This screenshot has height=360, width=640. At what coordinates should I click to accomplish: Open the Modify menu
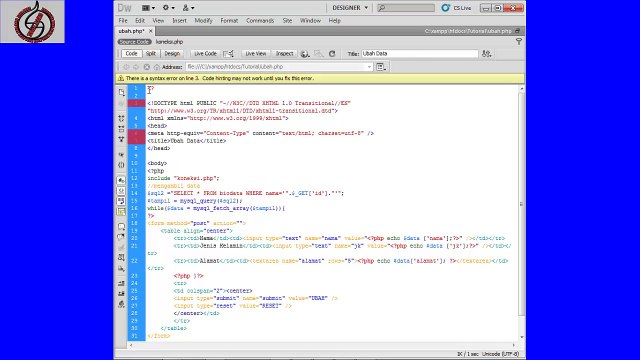(203, 20)
